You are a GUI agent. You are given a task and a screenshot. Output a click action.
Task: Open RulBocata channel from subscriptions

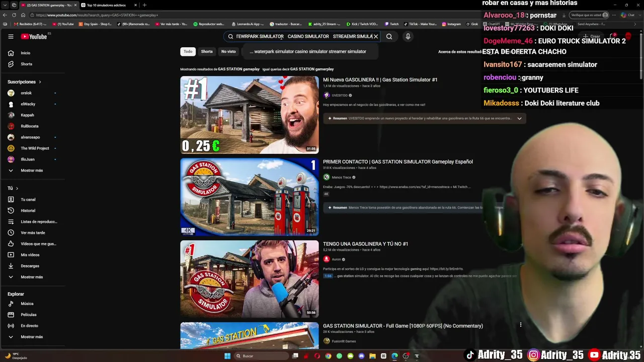coord(29,126)
